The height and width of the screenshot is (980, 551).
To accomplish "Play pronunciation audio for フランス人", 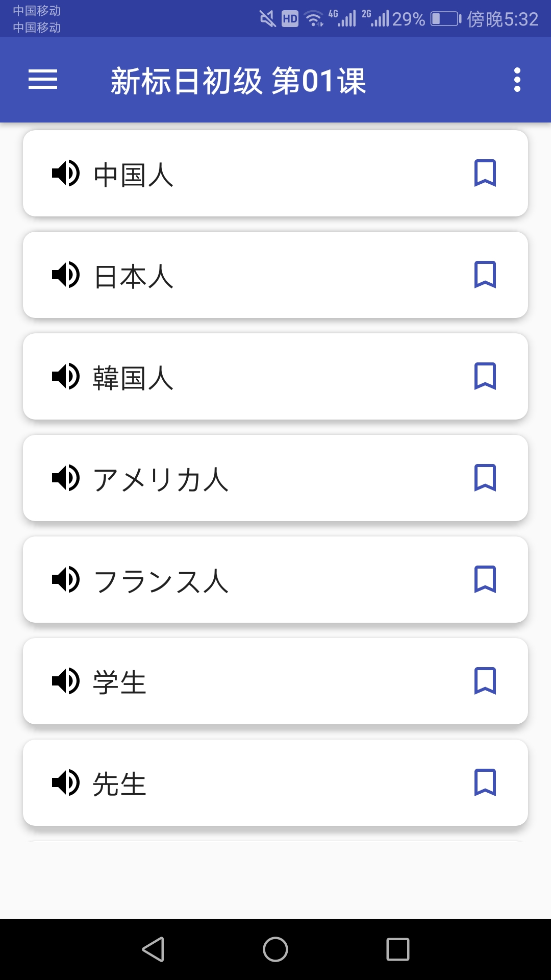I will tap(66, 579).
